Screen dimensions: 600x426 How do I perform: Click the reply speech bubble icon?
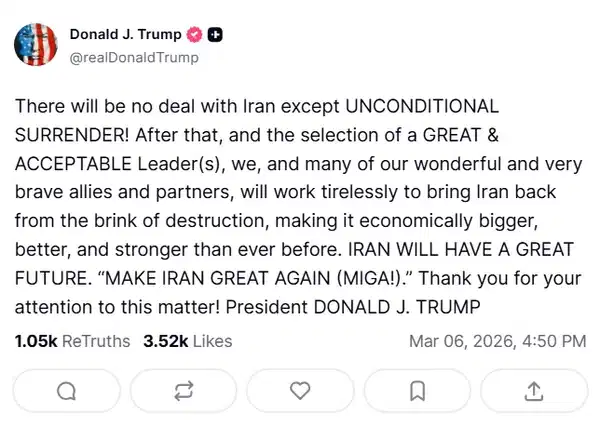tap(67, 390)
